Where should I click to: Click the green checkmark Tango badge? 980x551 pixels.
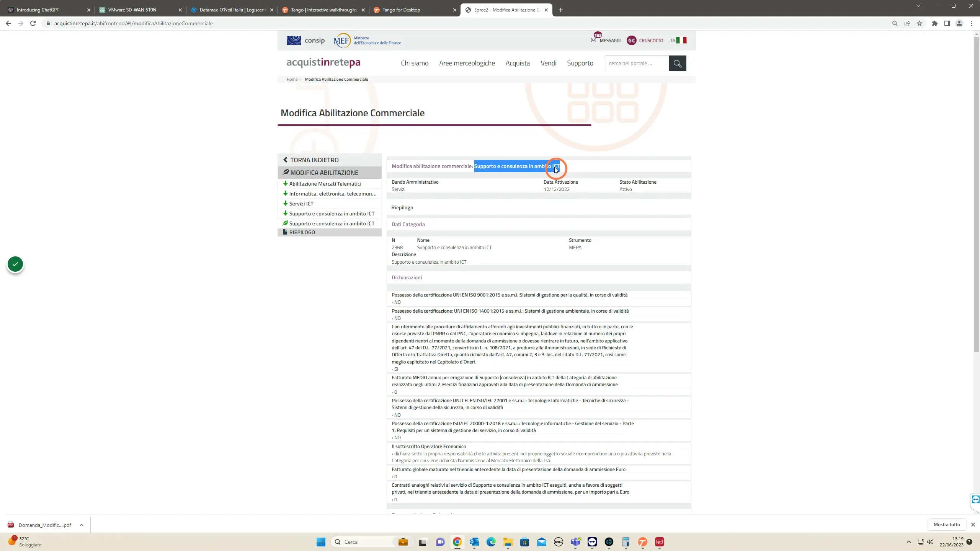click(15, 264)
